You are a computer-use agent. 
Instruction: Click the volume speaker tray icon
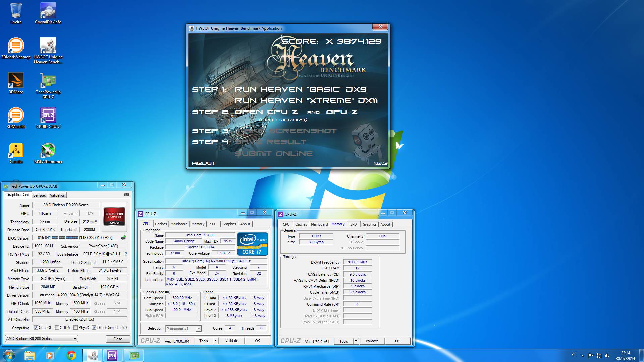pos(607,356)
